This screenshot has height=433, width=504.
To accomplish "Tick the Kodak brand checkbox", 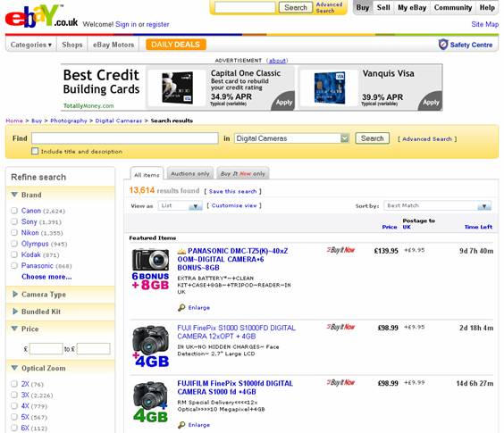I will coord(14,254).
